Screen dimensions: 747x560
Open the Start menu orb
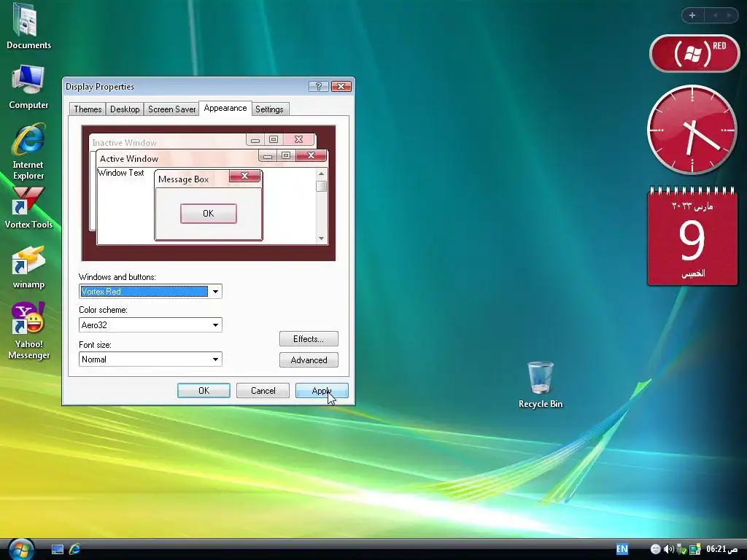click(x=21, y=550)
